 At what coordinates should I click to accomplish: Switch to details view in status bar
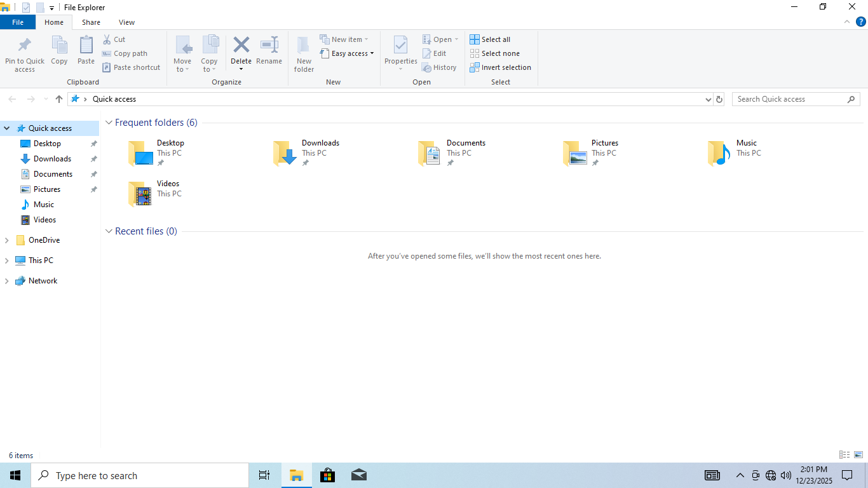click(844, 455)
